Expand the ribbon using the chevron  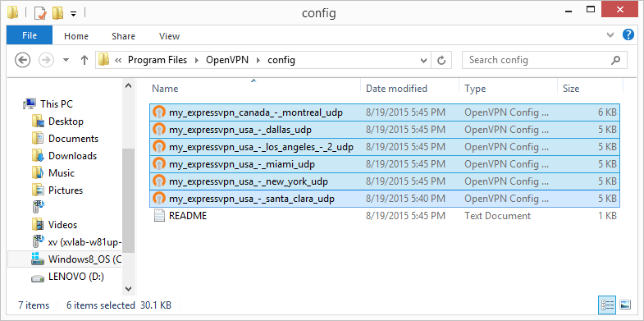(x=610, y=35)
